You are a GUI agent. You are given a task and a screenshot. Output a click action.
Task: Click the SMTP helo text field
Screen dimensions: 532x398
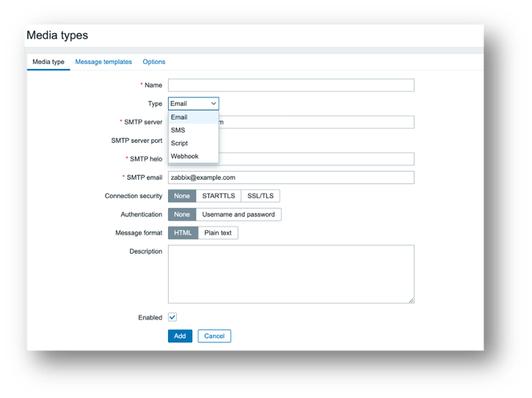pos(316,159)
